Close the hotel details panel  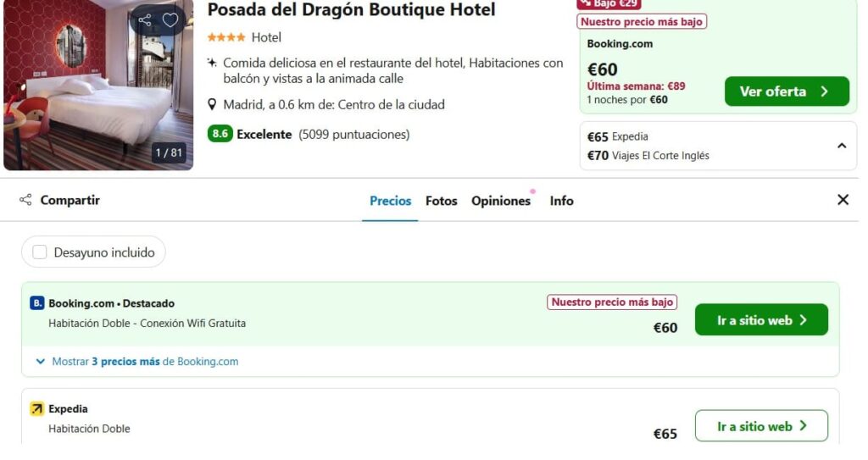pos(843,200)
